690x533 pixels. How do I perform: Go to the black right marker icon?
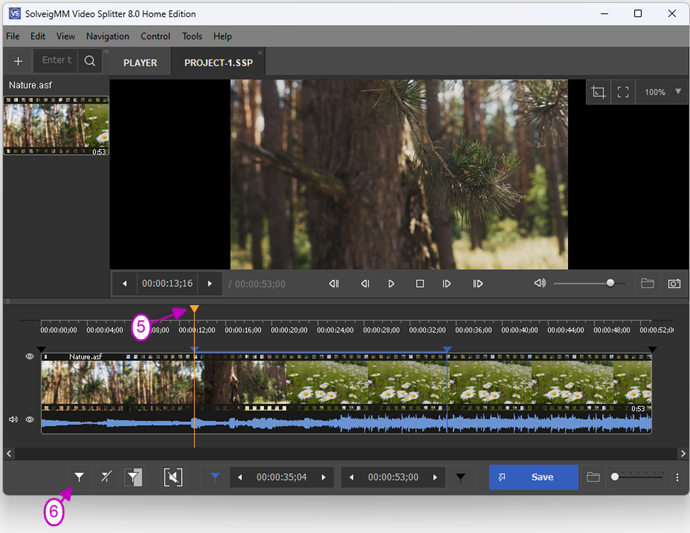(460, 478)
